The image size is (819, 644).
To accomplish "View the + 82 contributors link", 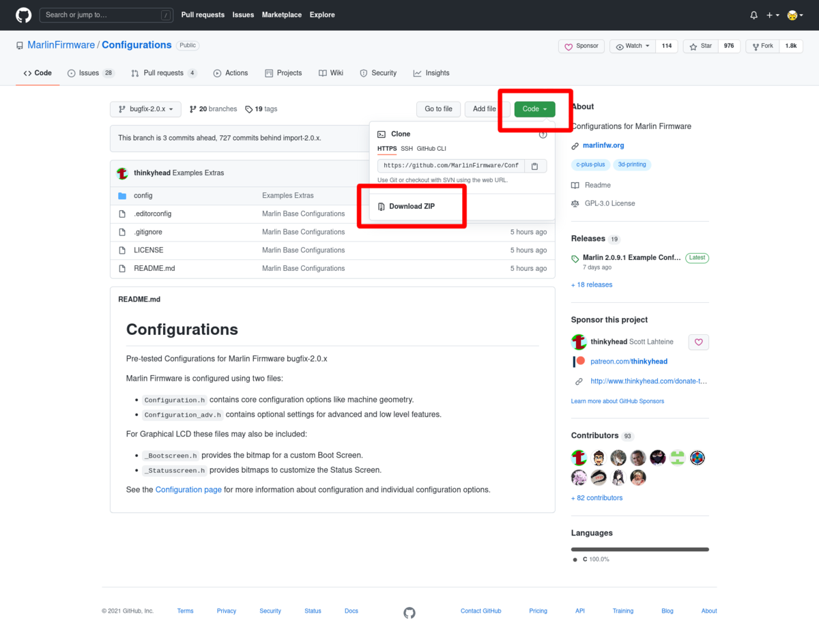I will click(597, 498).
